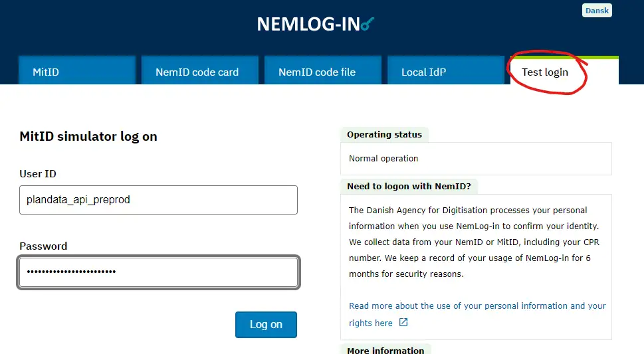Image resolution: width=644 pixels, height=354 pixels.
Task: Click the 'Normal operation' status text
Action: coord(383,159)
